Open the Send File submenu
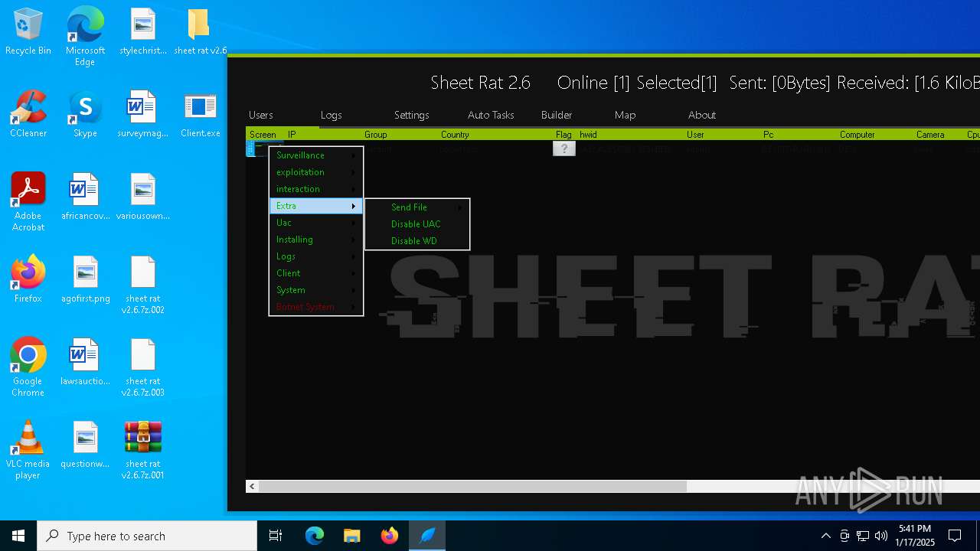This screenshot has height=551, width=980. point(417,207)
